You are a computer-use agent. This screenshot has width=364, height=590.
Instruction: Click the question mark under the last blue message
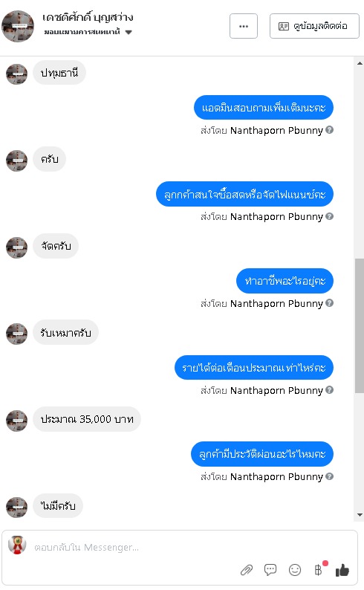329,476
